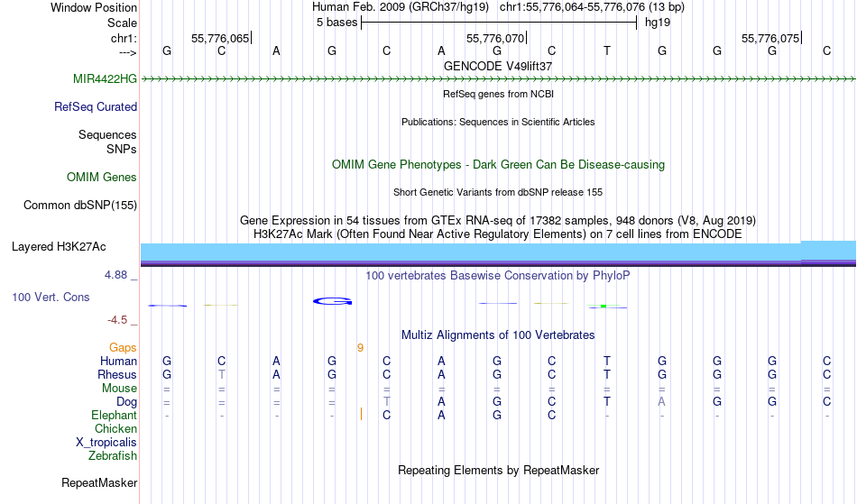Click the OMIM Gene Phenotypes green title
The image size is (857, 504).
point(499,165)
